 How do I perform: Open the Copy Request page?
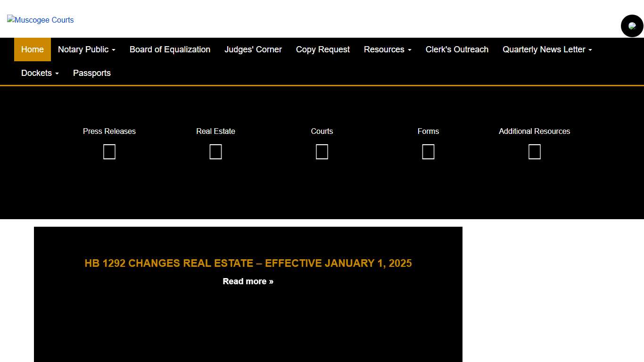322,49
